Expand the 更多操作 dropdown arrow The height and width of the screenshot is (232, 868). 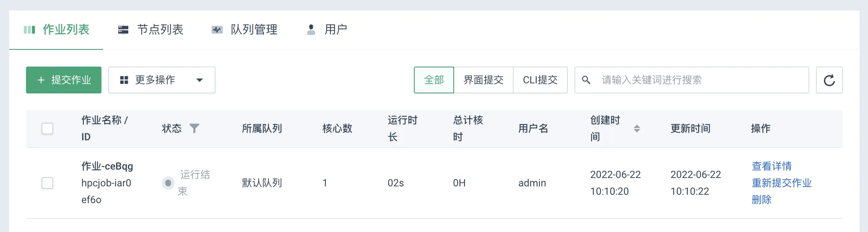click(200, 80)
